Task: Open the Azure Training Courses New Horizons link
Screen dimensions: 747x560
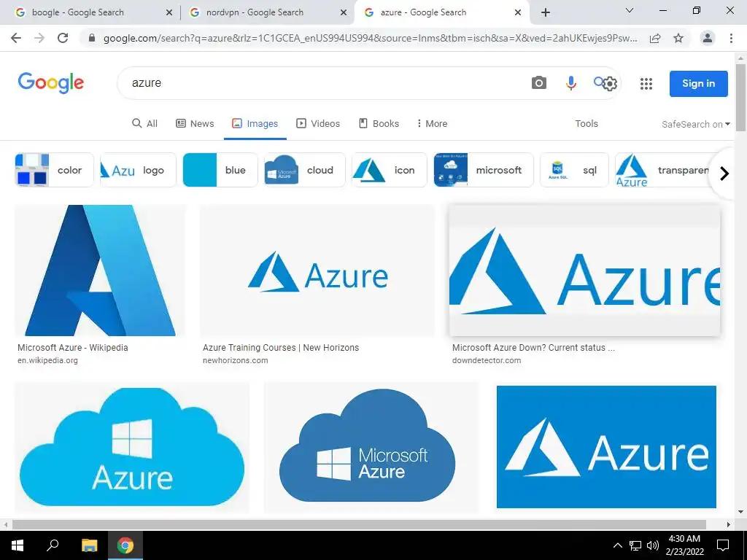Action: (281, 348)
